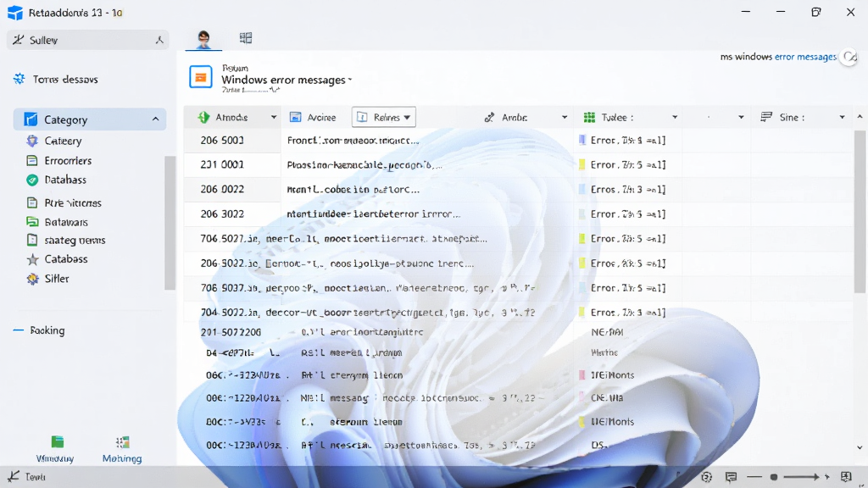The width and height of the screenshot is (868, 488).
Task: Open the Sine column dropdown arrow
Action: [842, 117]
